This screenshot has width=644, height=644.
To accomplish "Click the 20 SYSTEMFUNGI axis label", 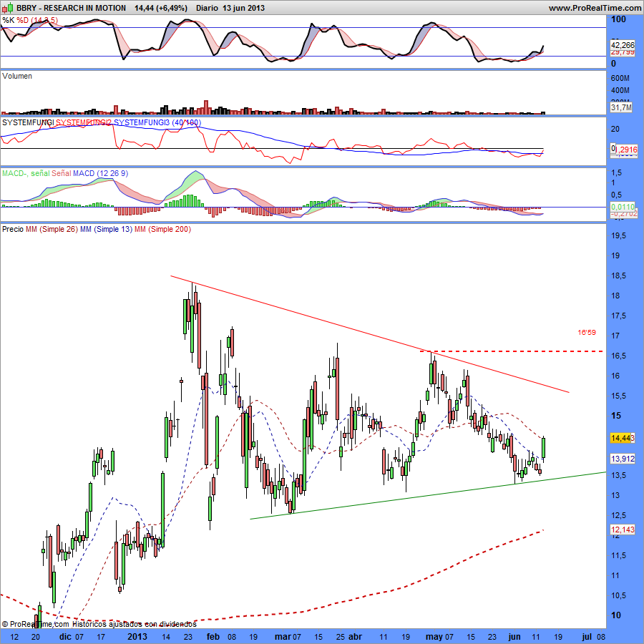I will coord(615,129).
